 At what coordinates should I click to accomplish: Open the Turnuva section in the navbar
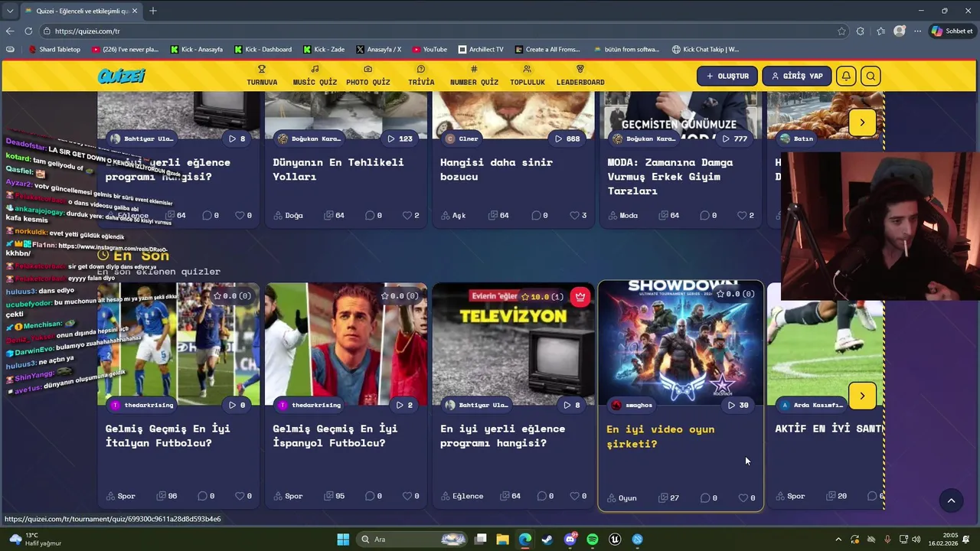point(262,76)
